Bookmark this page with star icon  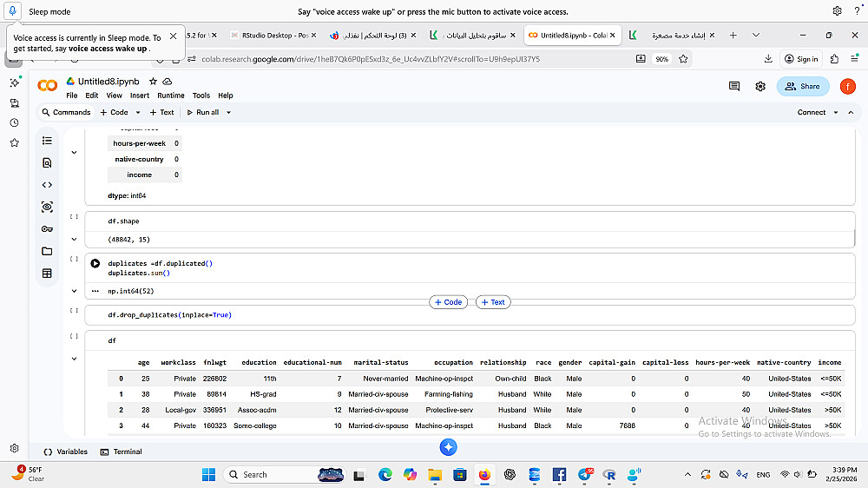pyautogui.click(x=683, y=59)
